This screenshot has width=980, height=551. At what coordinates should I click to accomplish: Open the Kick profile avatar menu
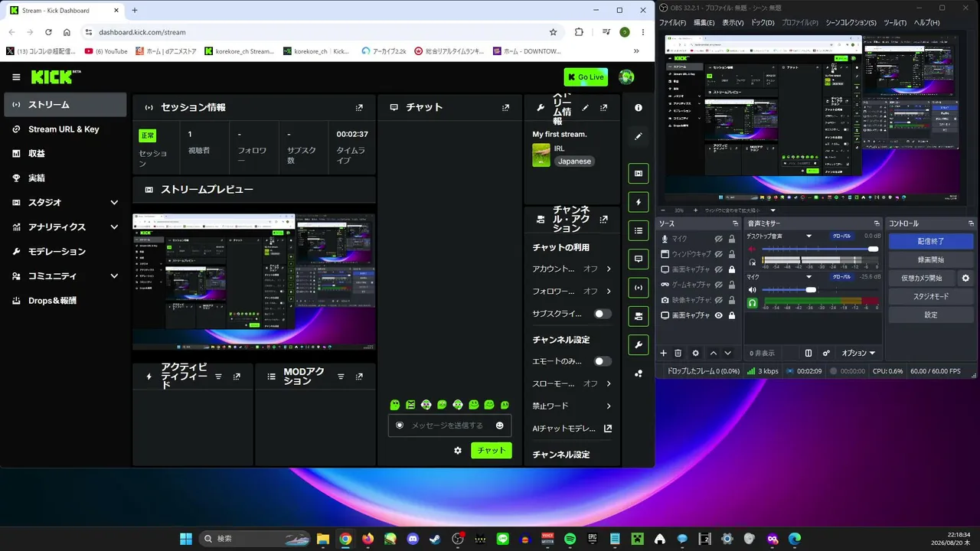626,77
